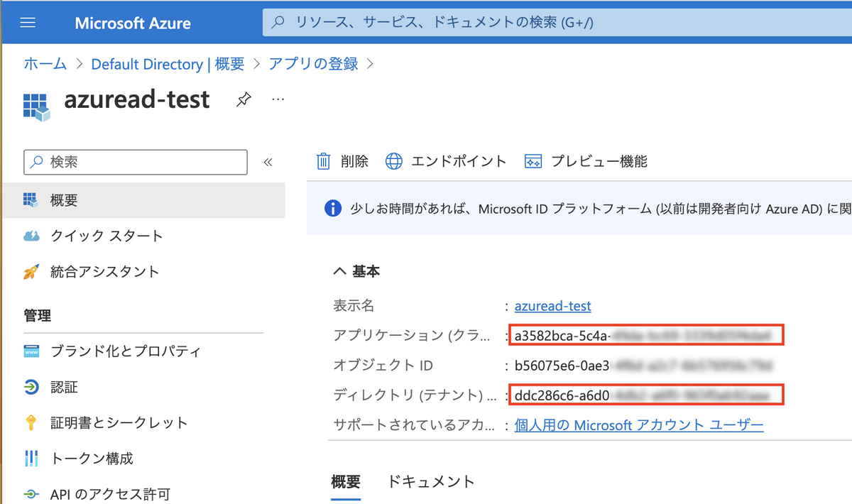Click the 管理 section heading

pyautogui.click(x=38, y=315)
